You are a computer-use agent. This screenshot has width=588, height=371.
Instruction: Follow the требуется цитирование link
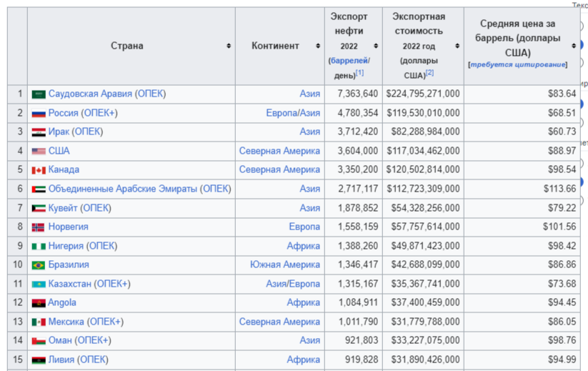(518, 64)
